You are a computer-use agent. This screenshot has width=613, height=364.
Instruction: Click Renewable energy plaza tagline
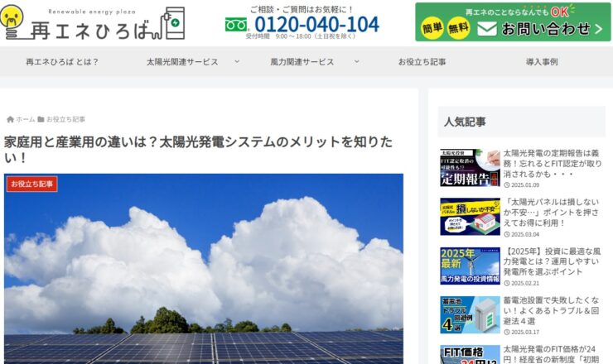point(92,12)
